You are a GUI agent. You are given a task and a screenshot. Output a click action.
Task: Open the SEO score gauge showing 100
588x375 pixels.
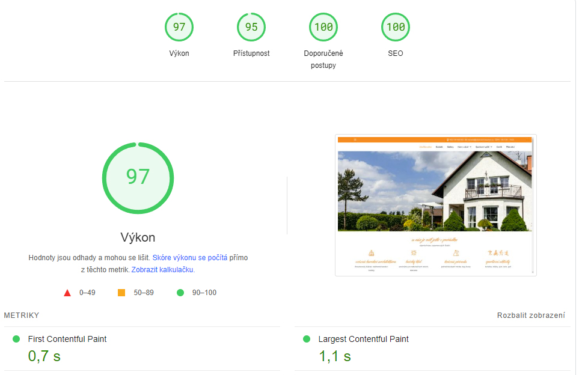(x=396, y=27)
